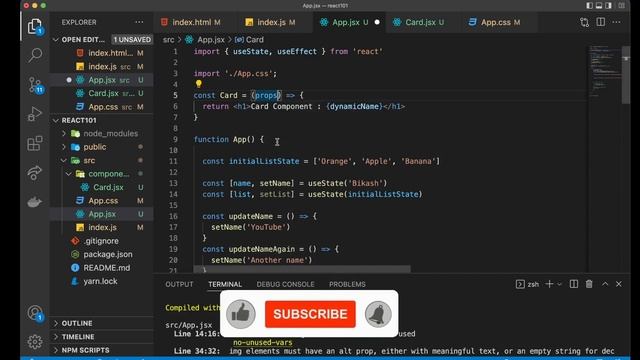Expand the NPM Scripts section

[56, 350]
